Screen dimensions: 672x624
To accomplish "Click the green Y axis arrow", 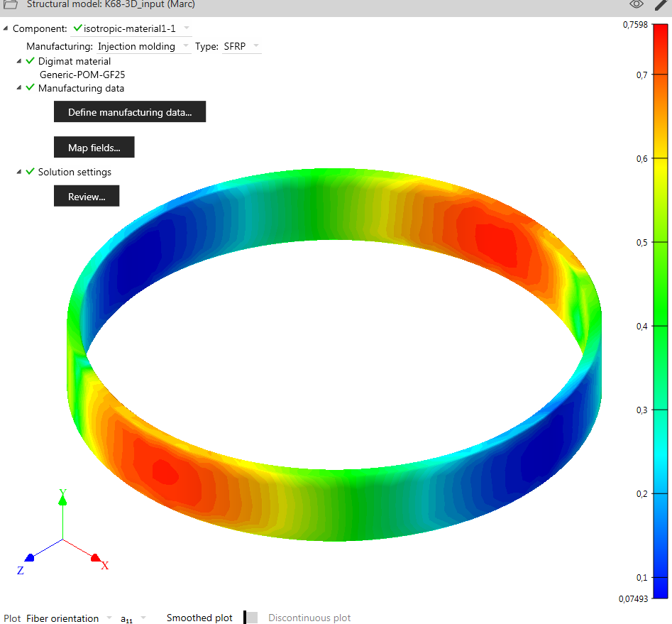I will click(x=62, y=499).
